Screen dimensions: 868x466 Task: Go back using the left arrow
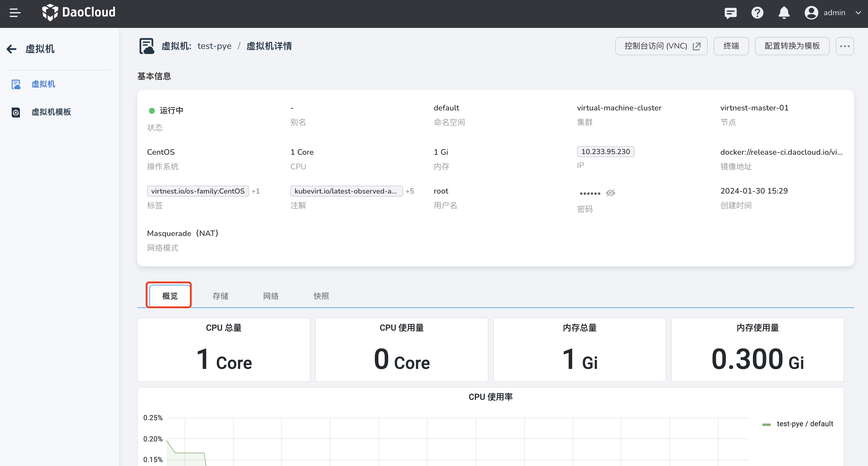pos(12,49)
